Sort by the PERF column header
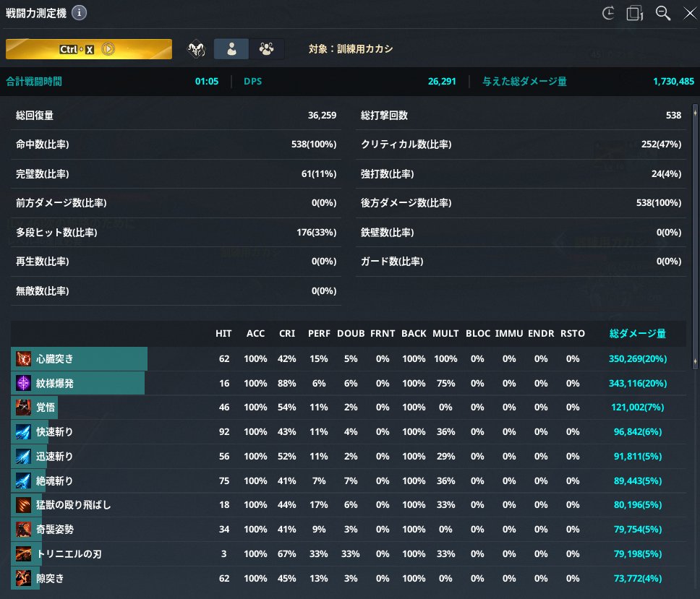 (x=319, y=334)
